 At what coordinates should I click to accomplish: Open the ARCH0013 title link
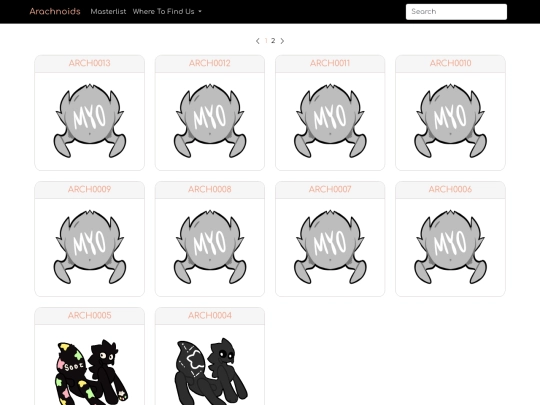(x=90, y=63)
